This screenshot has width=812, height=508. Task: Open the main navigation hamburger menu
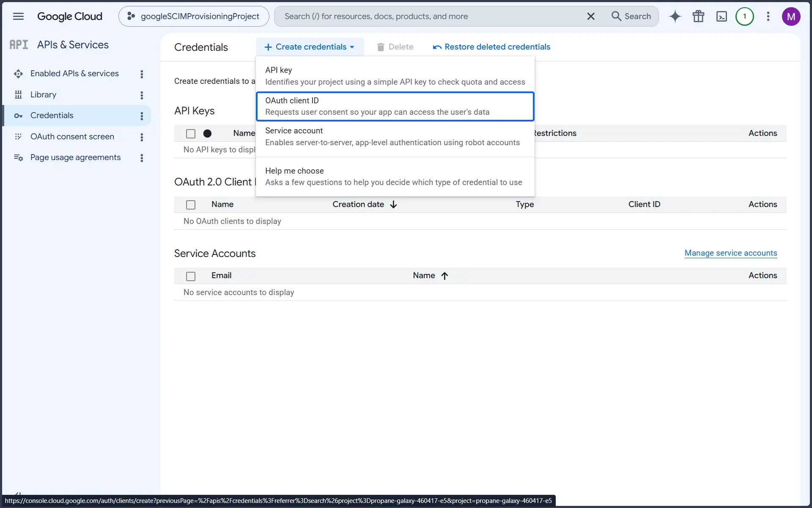coord(18,17)
